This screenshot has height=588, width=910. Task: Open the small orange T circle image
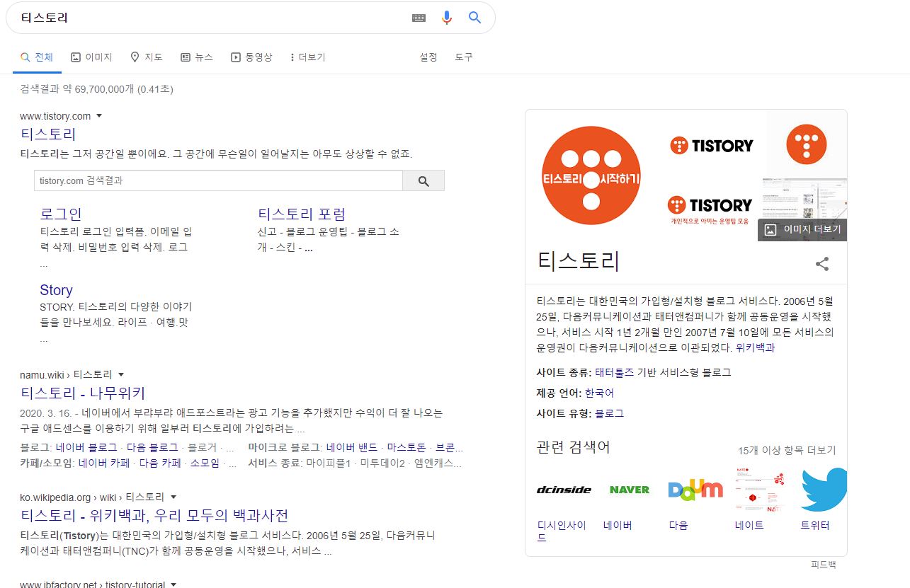coord(806,144)
